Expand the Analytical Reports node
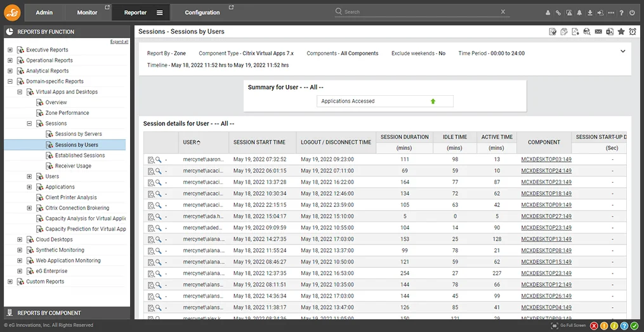Viewport: 644px width, 332px height. coord(10,71)
